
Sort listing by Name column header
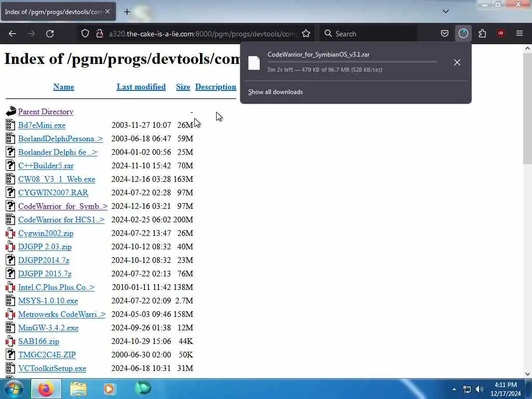coord(64,87)
